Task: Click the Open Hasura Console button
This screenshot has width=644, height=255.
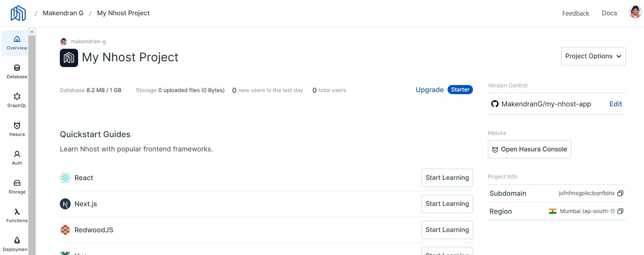Action: coord(529,149)
